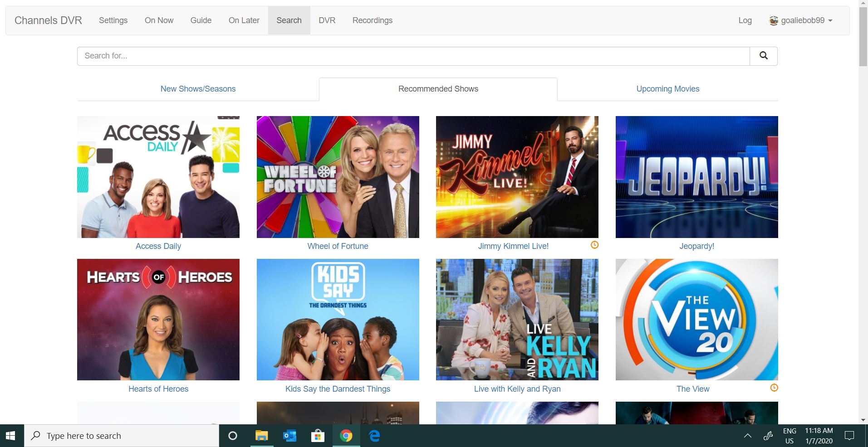Click the Hearts of Heroes title link
This screenshot has width=868, height=447.
(158, 389)
